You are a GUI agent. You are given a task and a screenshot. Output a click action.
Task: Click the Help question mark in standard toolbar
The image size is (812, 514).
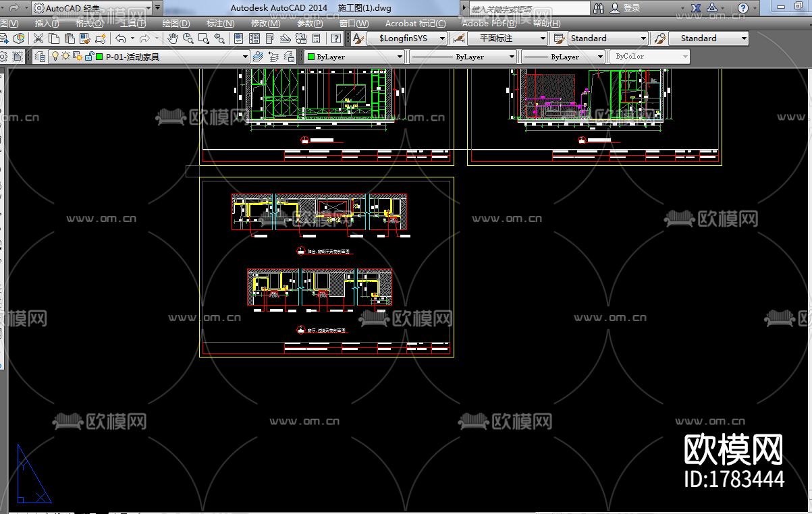tap(335, 38)
